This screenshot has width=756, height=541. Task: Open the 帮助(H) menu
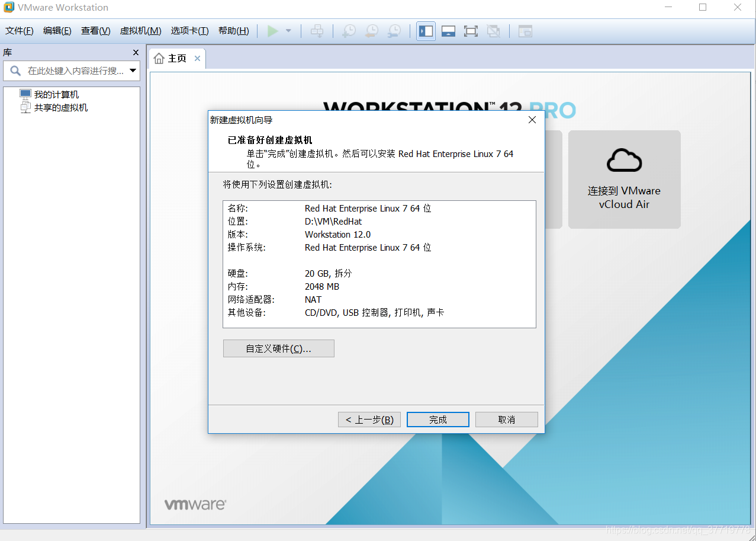point(234,31)
